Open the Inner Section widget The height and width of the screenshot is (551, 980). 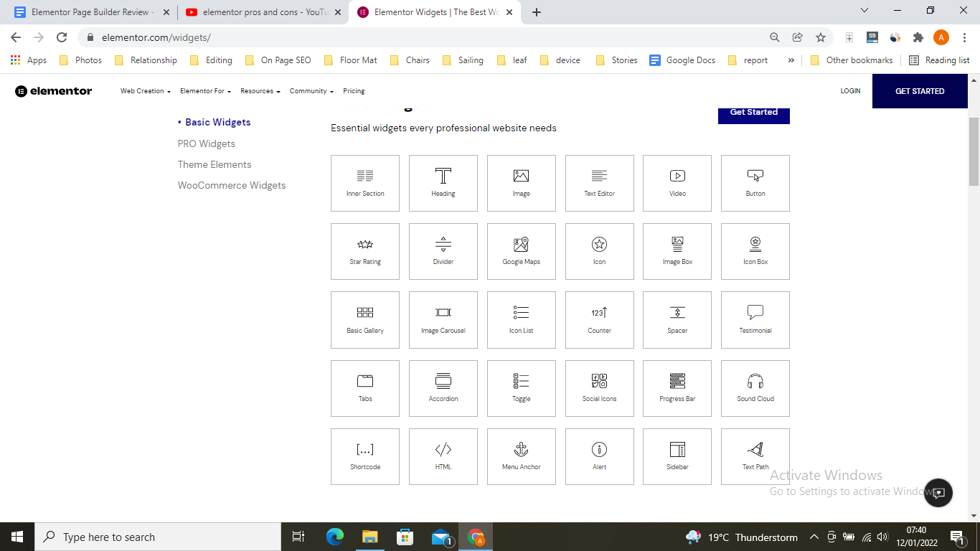pyautogui.click(x=365, y=183)
